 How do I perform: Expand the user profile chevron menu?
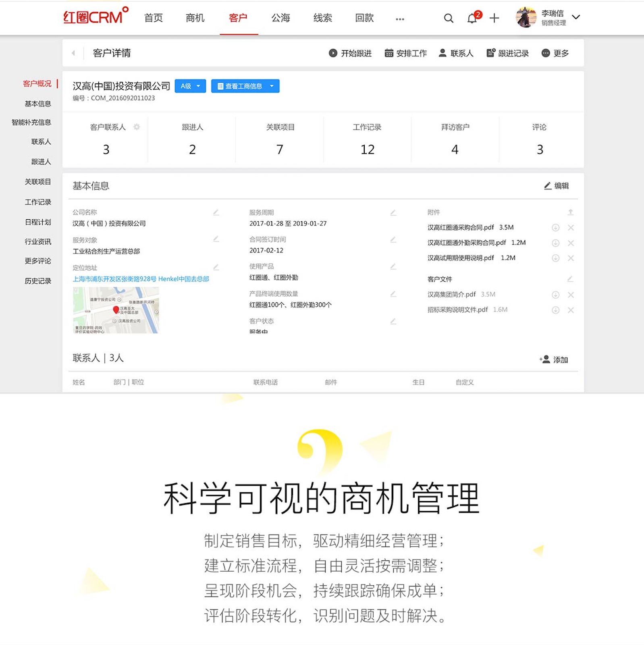(x=576, y=17)
